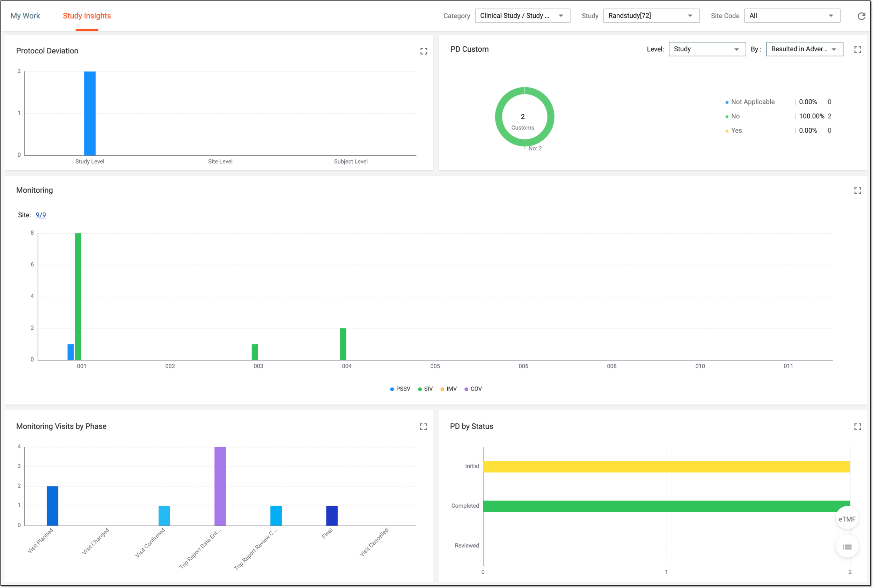
Task: Click the 005 site axis label
Action: 435,366
